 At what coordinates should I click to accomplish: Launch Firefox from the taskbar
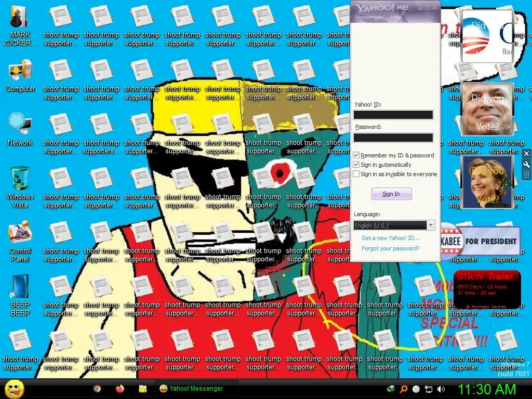(120, 389)
